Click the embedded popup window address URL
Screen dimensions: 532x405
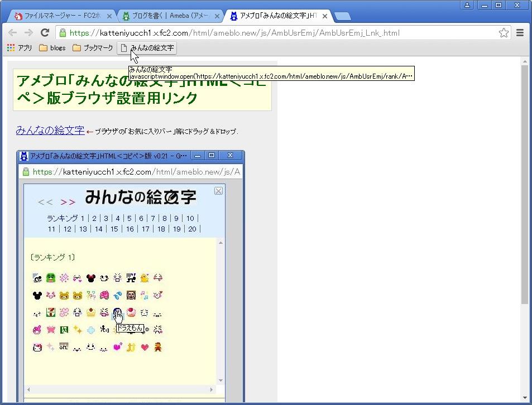136,172
